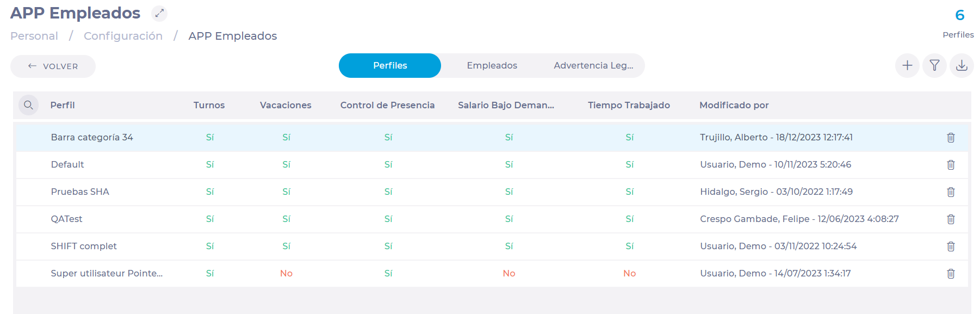
Task: Open the Personal breadcrumb link
Action: coord(34,36)
